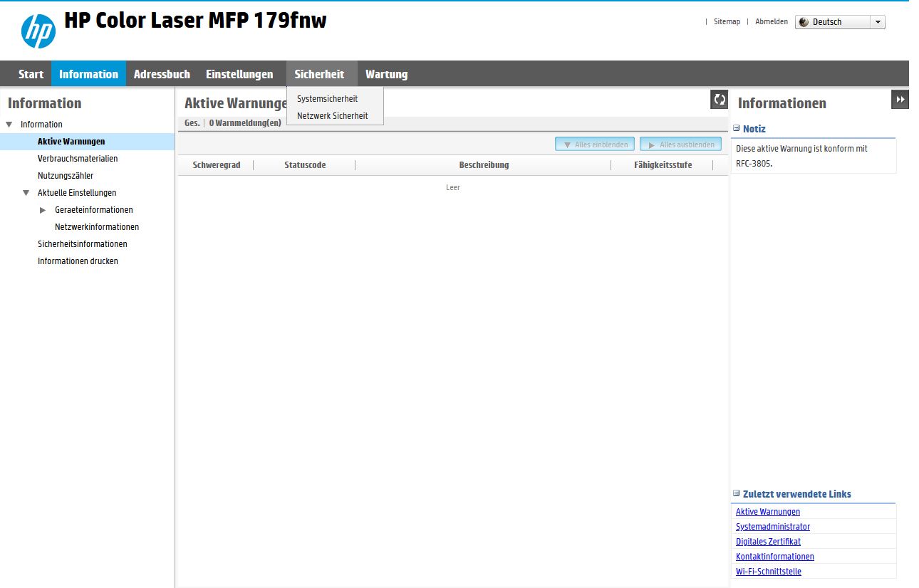Open Geraeteinformationen tree item

coord(94,210)
